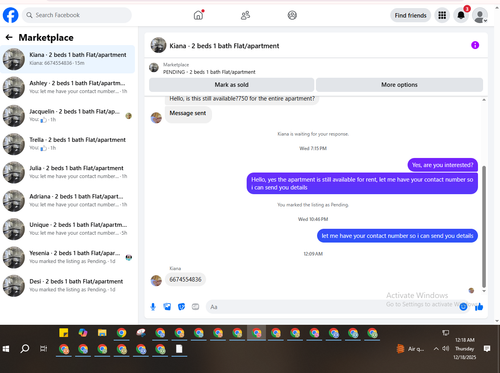Click the Marketplace listing thumbnail in header
500x373 pixels.
[x=154, y=68]
